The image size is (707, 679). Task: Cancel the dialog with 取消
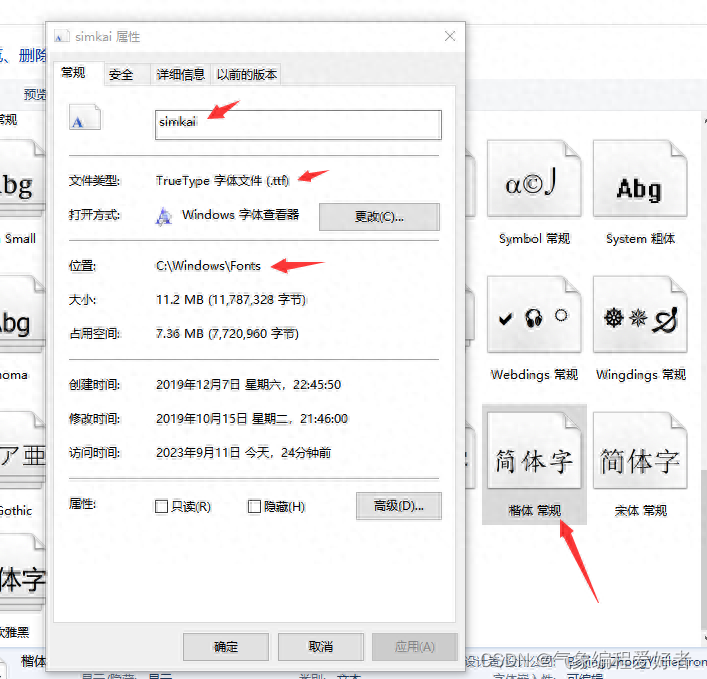pos(321,647)
